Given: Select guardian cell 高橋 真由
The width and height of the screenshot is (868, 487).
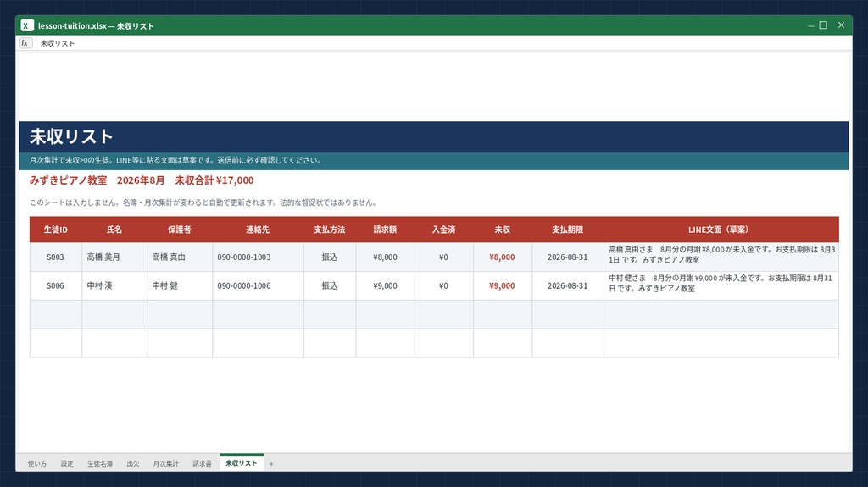Looking at the screenshot, I should coord(180,257).
